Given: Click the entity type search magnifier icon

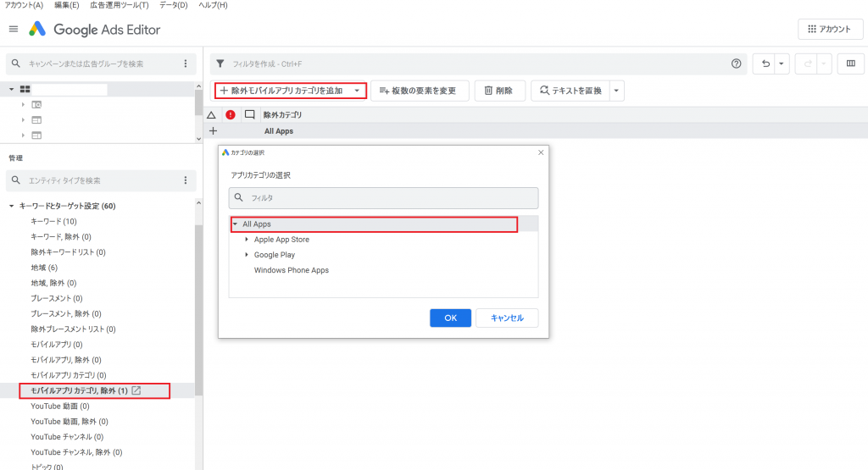Looking at the screenshot, I should click(15, 180).
